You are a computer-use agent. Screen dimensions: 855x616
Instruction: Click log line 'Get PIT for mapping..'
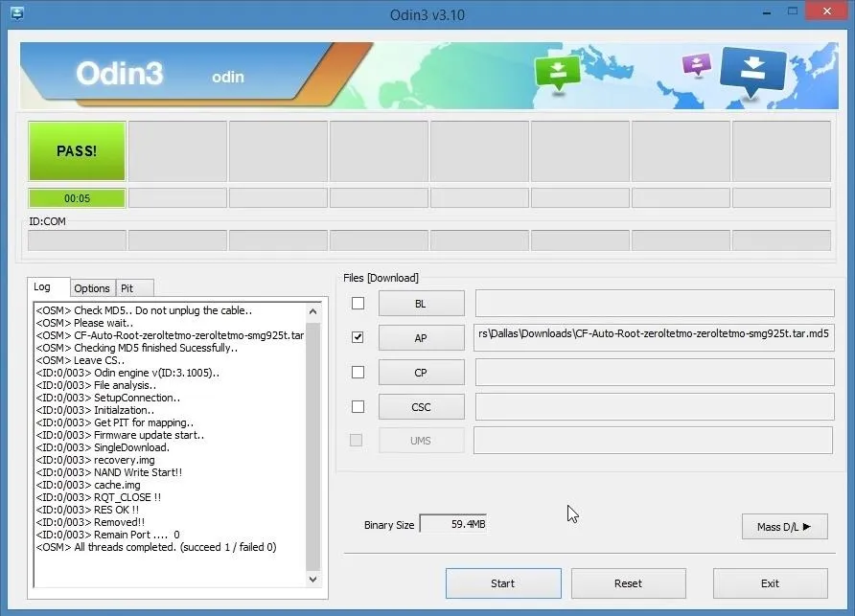pyautogui.click(x=114, y=422)
